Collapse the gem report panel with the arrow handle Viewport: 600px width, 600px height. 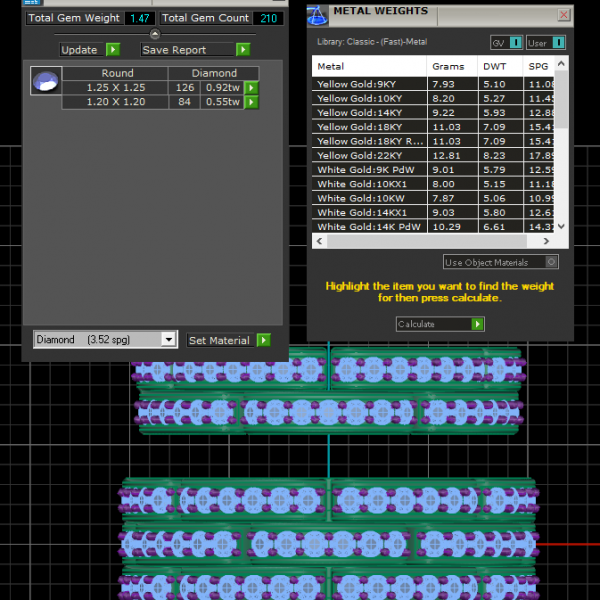click(154, 34)
